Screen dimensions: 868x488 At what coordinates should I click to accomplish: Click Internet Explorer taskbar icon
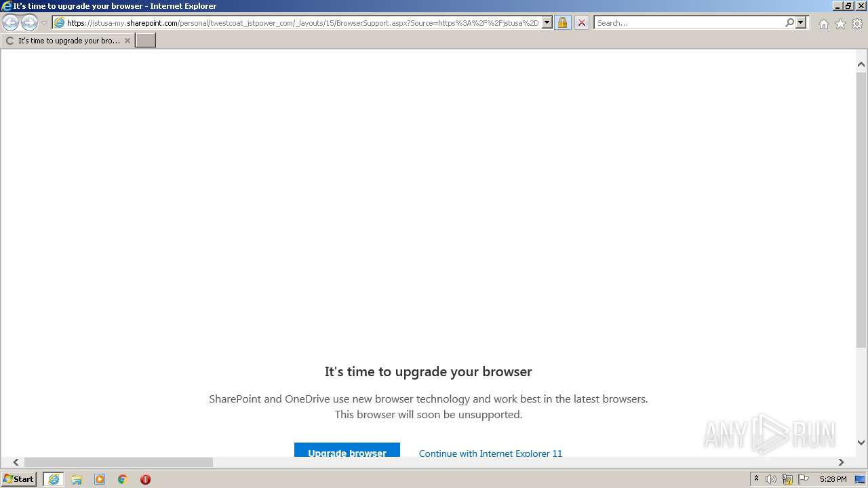pos(54,479)
